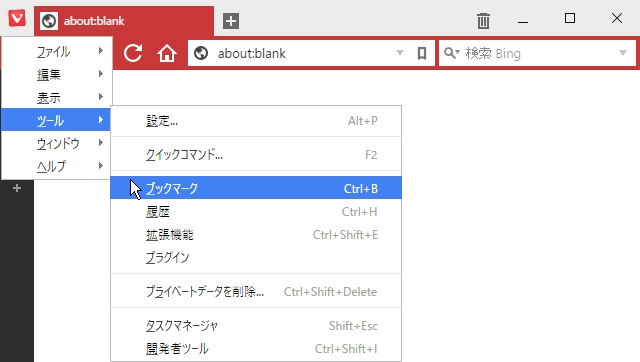Image resolution: width=640 pixels, height=362 pixels.
Task: Open タスクマネージャ from the menu
Action: click(x=256, y=326)
